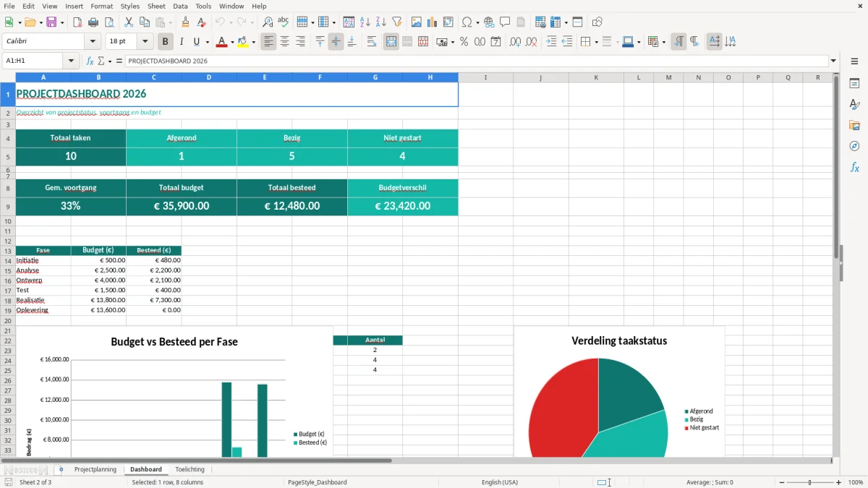
Task: Copy selection with the Copy icon
Action: tap(145, 22)
